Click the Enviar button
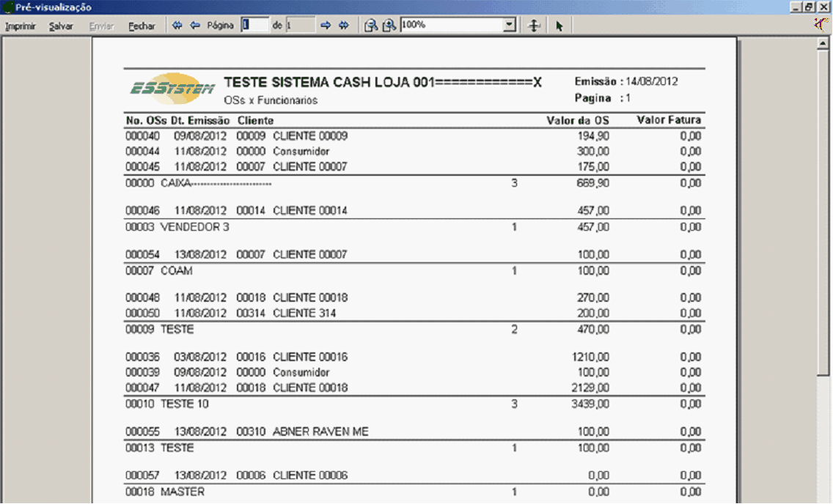This screenshot has width=833, height=504. [101, 26]
